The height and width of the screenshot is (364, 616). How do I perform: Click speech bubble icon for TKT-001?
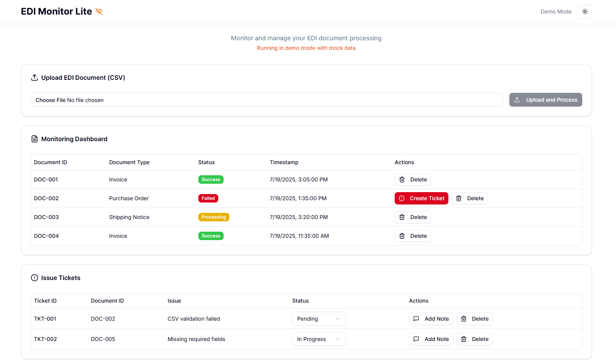tap(416, 319)
